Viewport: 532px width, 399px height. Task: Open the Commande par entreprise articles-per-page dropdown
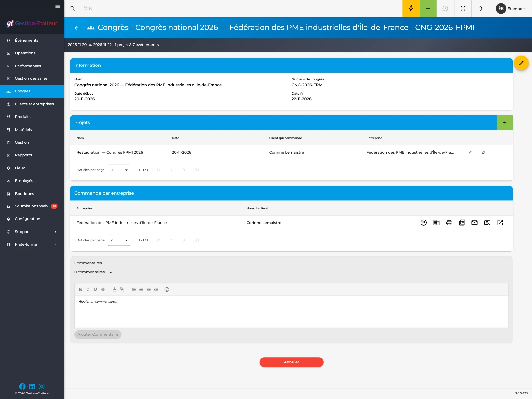point(119,240)
